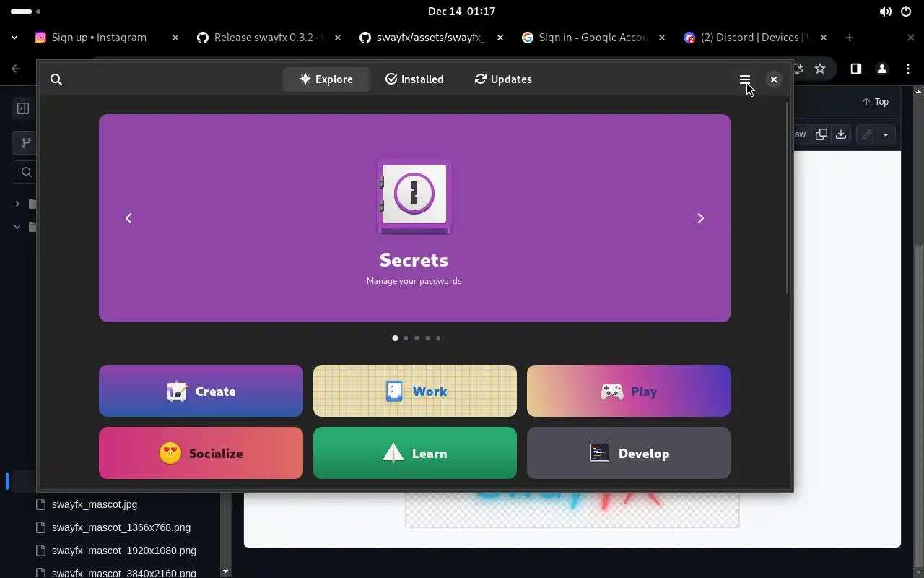Close the Discord browser tab

(824, 38)
